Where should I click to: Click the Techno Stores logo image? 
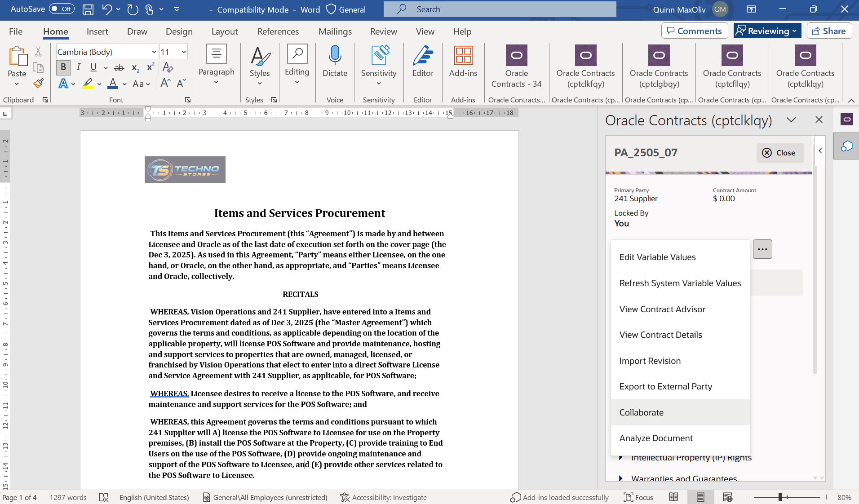tap(185, 170)
